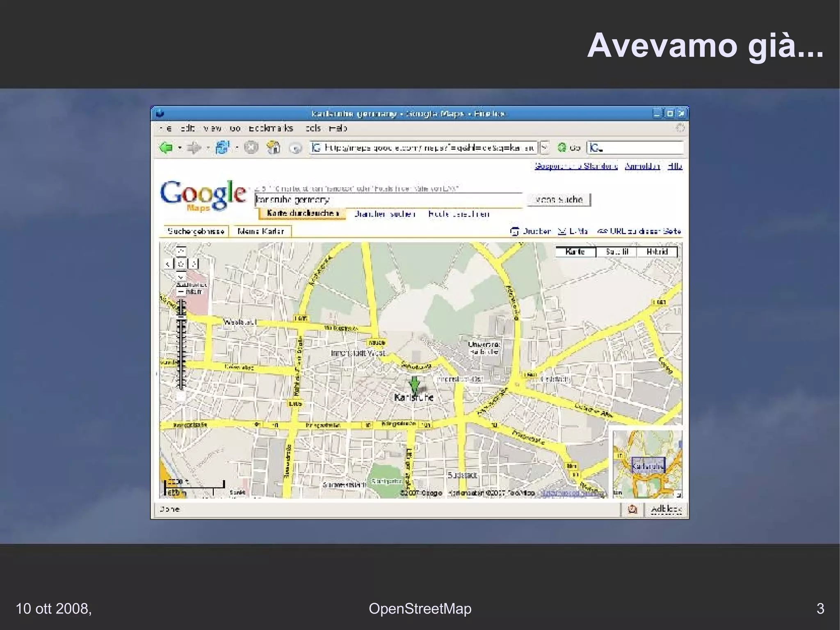The height and width of the screenshot is (630, 840).
Task: Open the Meine Karten tab
Action: pyautogui.click(x=260, y=231)
